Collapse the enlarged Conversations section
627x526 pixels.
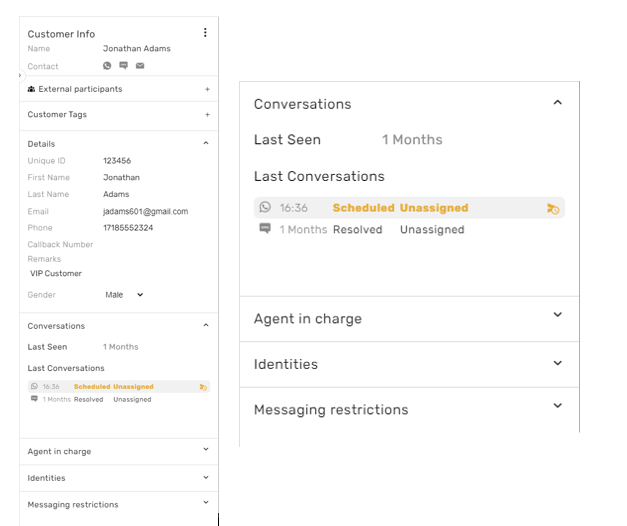click(557, 102)
